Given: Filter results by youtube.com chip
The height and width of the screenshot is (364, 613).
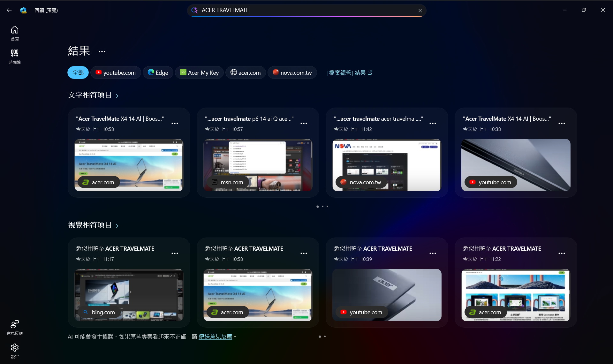Looking at the screenshot, I should (116, 72).
